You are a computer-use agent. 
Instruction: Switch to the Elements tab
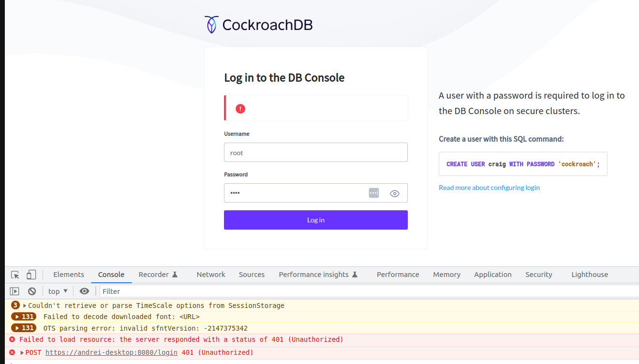coord(69,275)
